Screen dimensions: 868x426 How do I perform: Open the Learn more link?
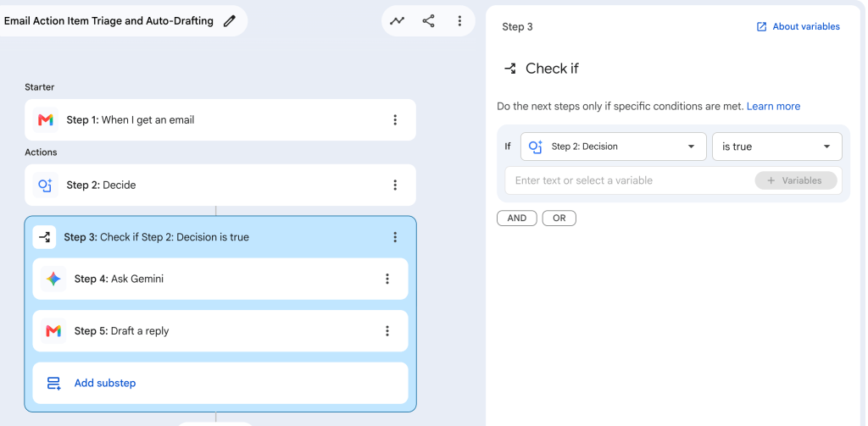point(773,106)
